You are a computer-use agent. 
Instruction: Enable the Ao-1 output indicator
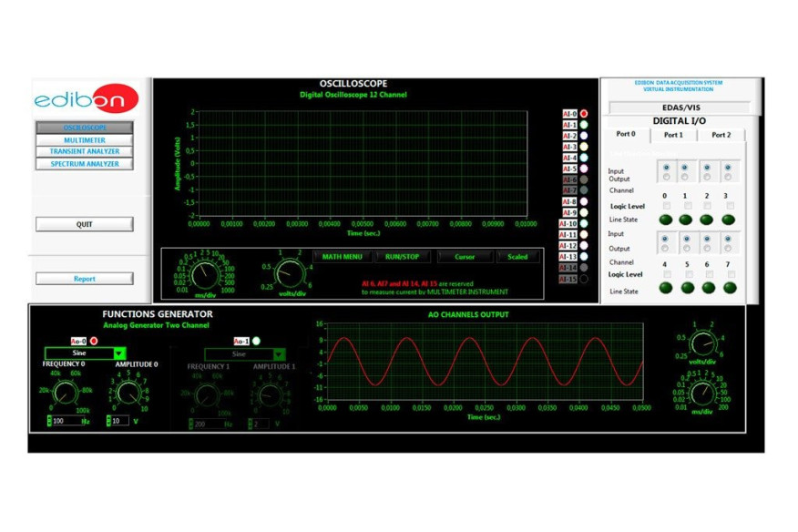pyautogui.click(x=256, y=341)
